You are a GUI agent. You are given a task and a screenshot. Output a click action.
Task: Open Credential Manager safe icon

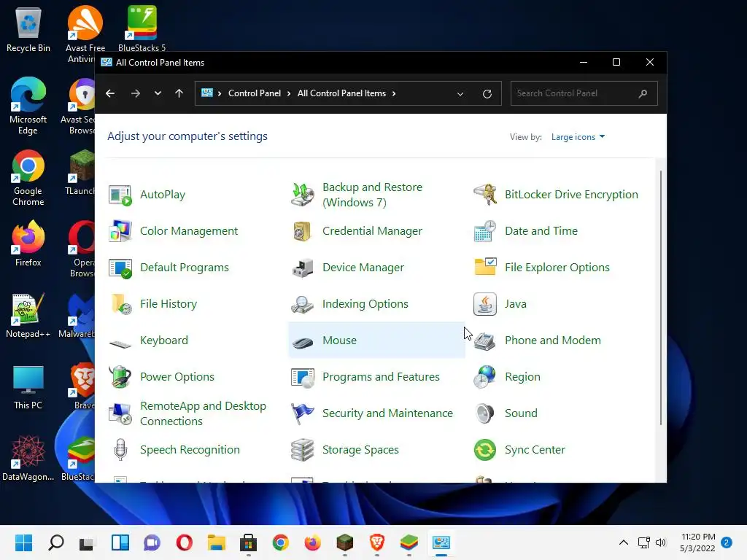tap(303, 231)
